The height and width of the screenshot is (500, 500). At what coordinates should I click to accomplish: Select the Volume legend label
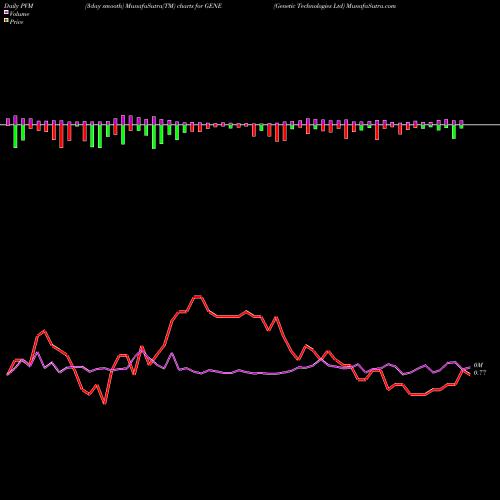19,14
